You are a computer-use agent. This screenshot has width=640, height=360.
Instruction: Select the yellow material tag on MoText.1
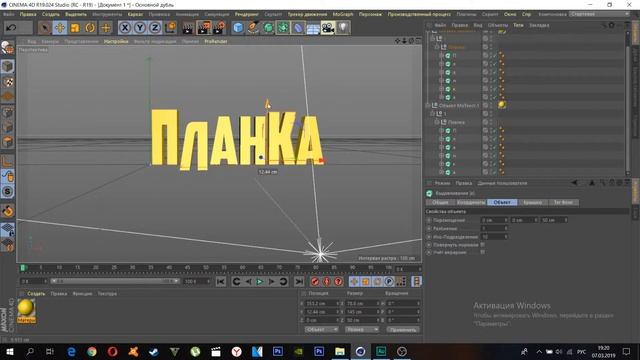tap(502, 105)
